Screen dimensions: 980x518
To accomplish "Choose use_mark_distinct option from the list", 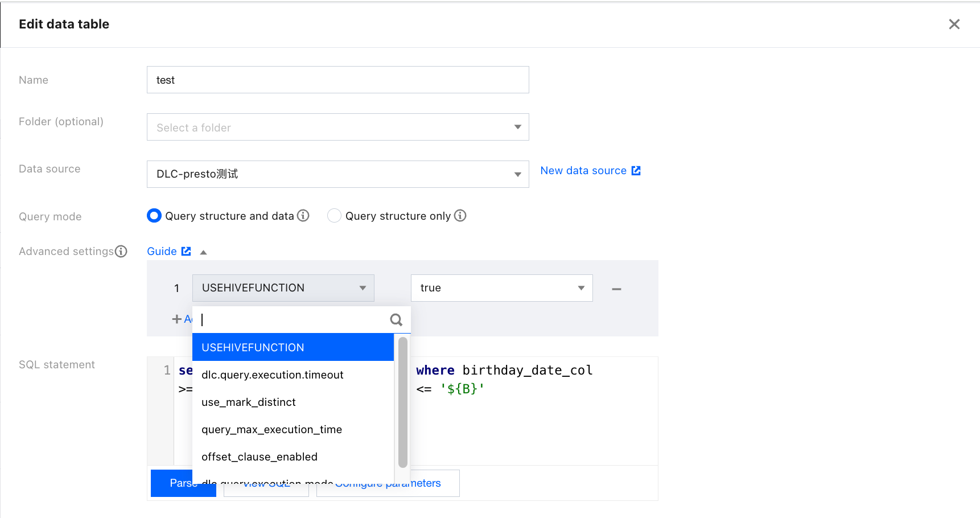I will 249,402.
